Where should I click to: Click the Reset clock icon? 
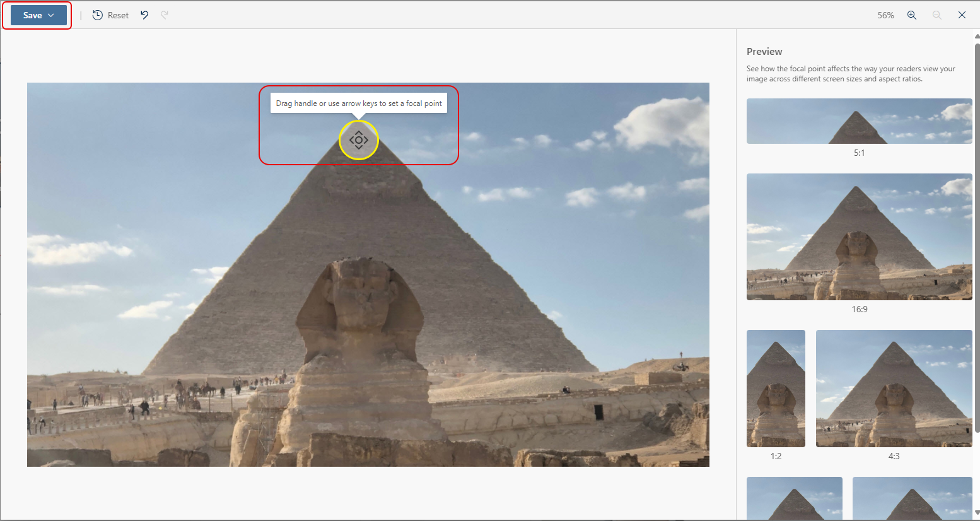(98, 15)
